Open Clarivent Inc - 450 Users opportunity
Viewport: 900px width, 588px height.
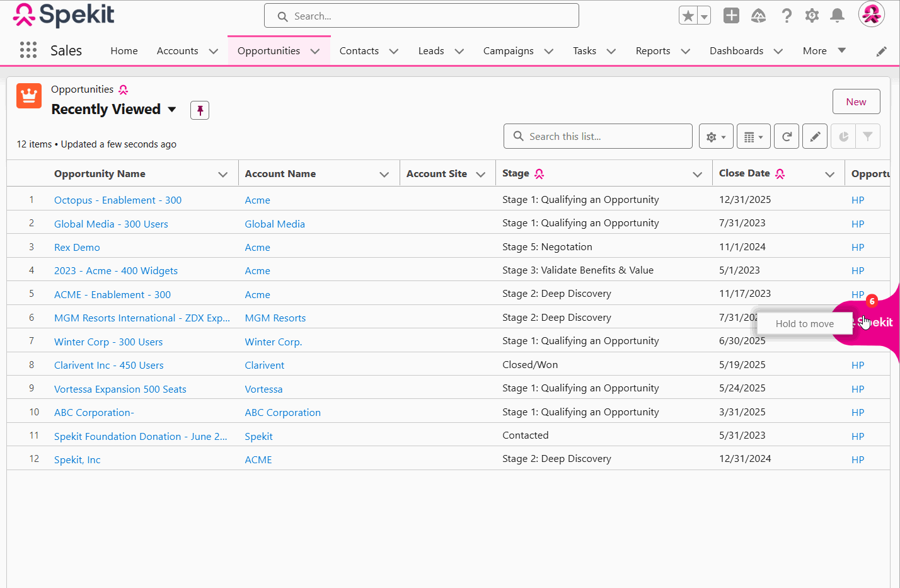(108, 366)
